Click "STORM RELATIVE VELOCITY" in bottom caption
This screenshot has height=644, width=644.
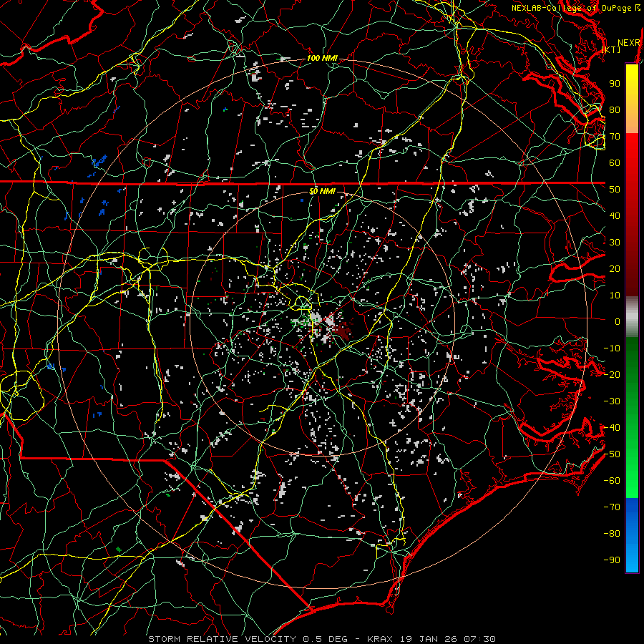[x=222, y=639]
